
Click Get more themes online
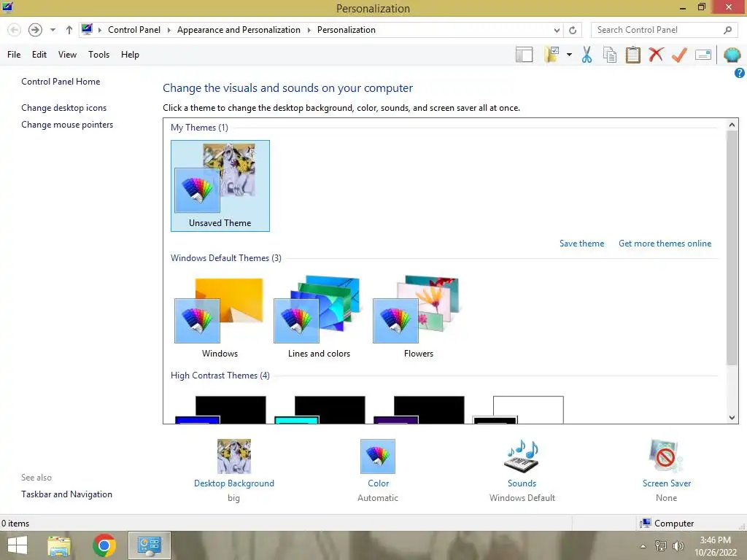coord(665,244)
